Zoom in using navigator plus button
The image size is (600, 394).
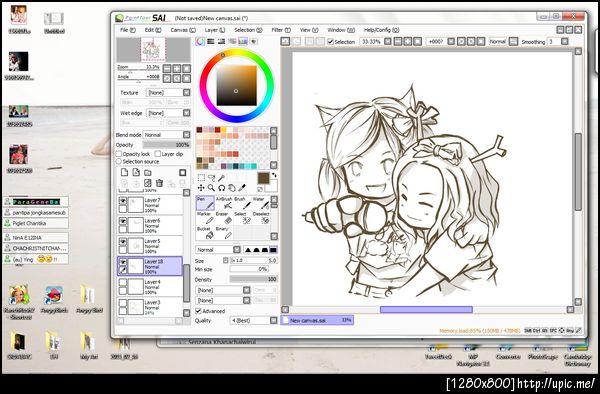click(x=177, y=68)
